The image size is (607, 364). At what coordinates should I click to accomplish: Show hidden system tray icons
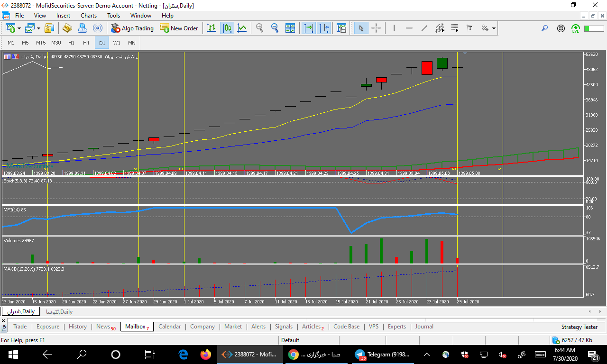point(427,355)
